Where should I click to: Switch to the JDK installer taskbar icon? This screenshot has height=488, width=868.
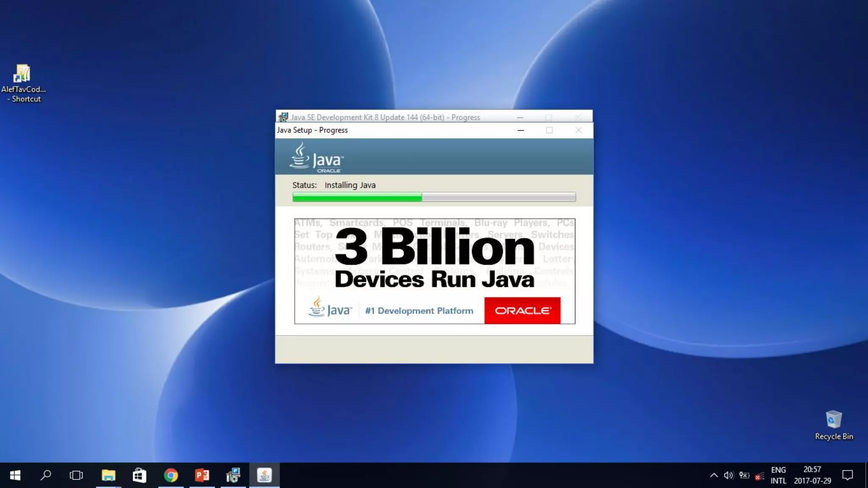click(233, 475)
